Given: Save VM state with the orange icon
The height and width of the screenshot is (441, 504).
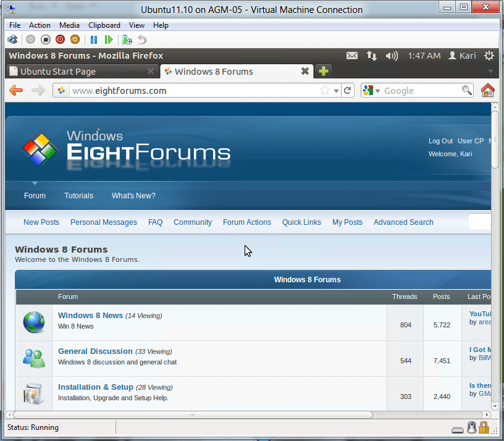Looking at the screenshot, I should click(x=75, y=40).
